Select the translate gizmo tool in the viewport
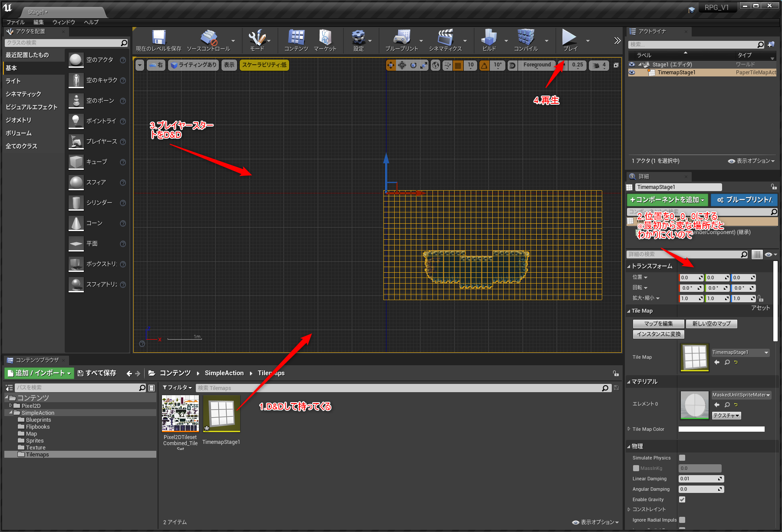 [391, 65]
